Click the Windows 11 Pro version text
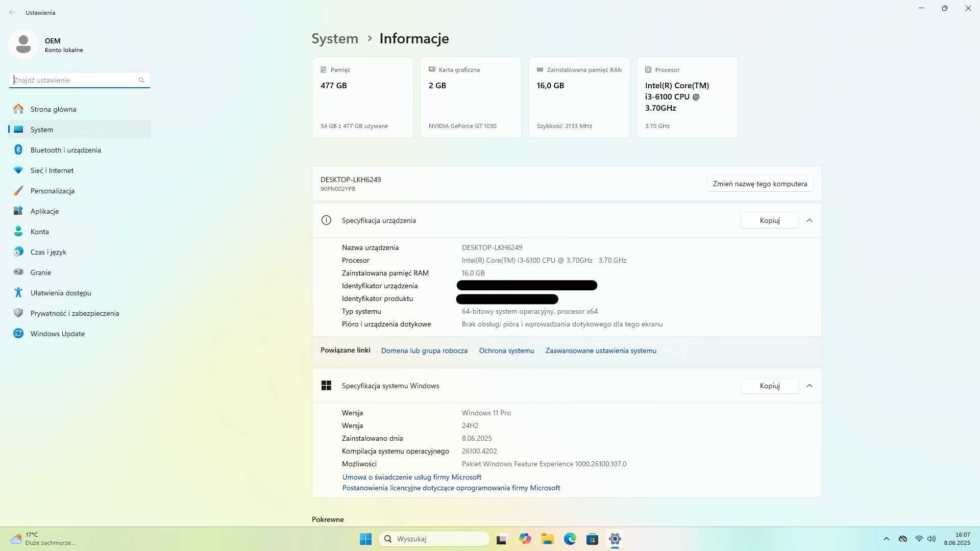Viewport: 980px width, 551px height. tap(486, 413)
